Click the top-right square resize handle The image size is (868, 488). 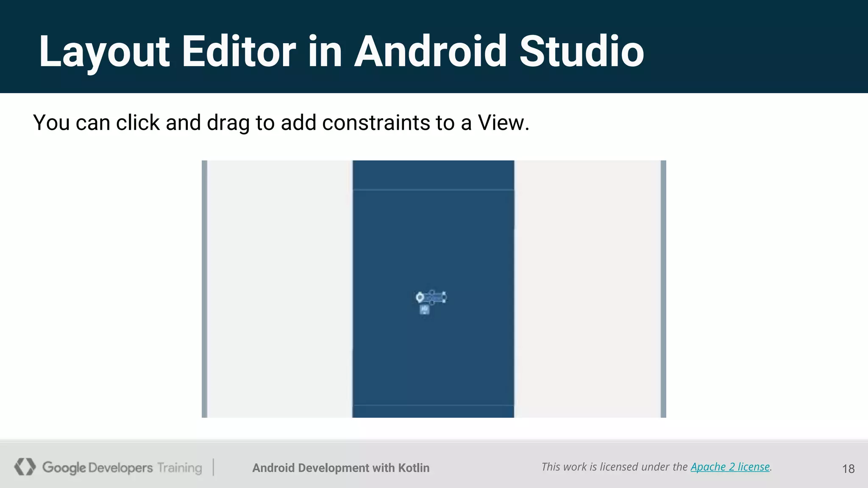click(x=444, y=293)
